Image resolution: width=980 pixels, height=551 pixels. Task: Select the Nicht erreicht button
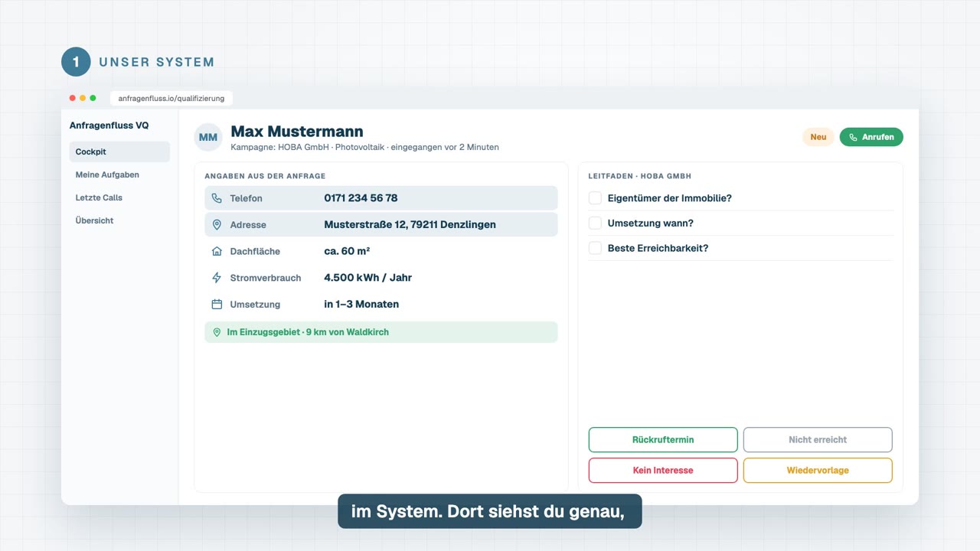click(x=818, y=440)
